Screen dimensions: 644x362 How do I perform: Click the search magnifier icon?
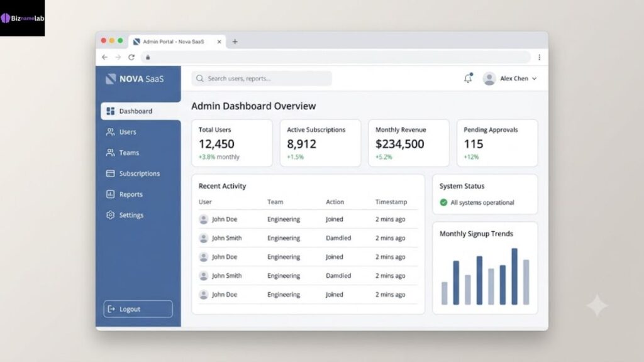pos(199,79)
